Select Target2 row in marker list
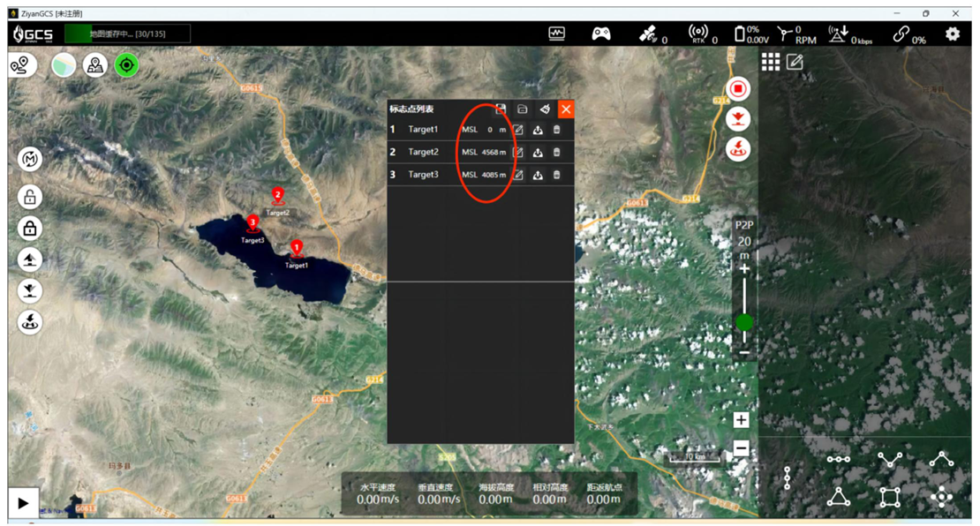The image size is (980, 526). [x=424, y=153]
